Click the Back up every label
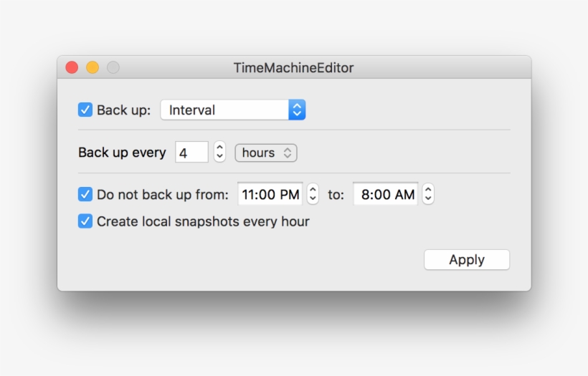This screenshot has width=588, height=376. (x=122, y=153)
